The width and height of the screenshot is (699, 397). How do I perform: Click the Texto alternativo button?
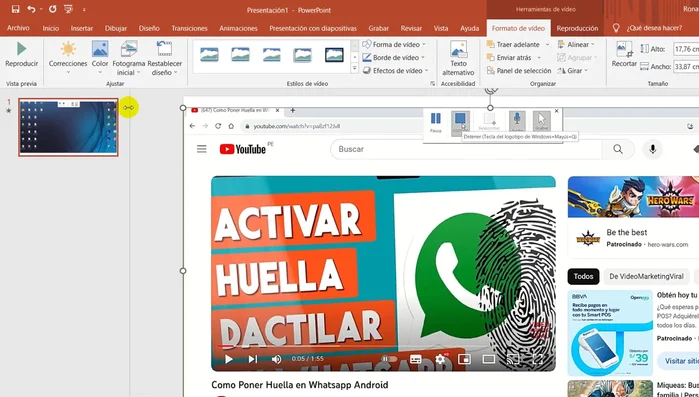coord(458,59)
